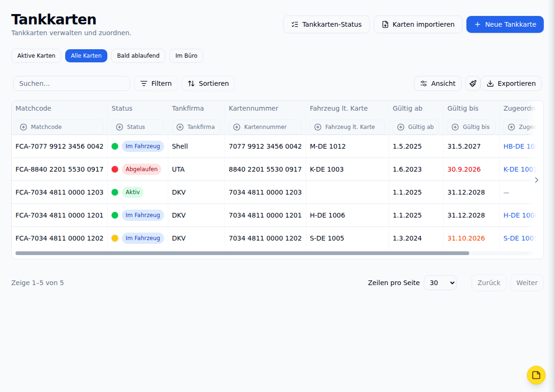Open the S-DE assigned vehicle link in row 1202
This screenshot has height=392, width=555.
pyautogui.click(x=519, y=238)
